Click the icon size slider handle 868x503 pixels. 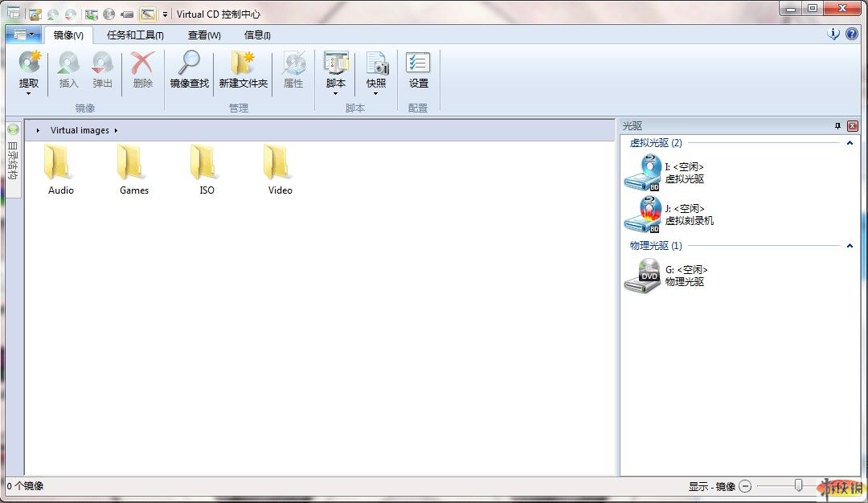click(798, 485)
